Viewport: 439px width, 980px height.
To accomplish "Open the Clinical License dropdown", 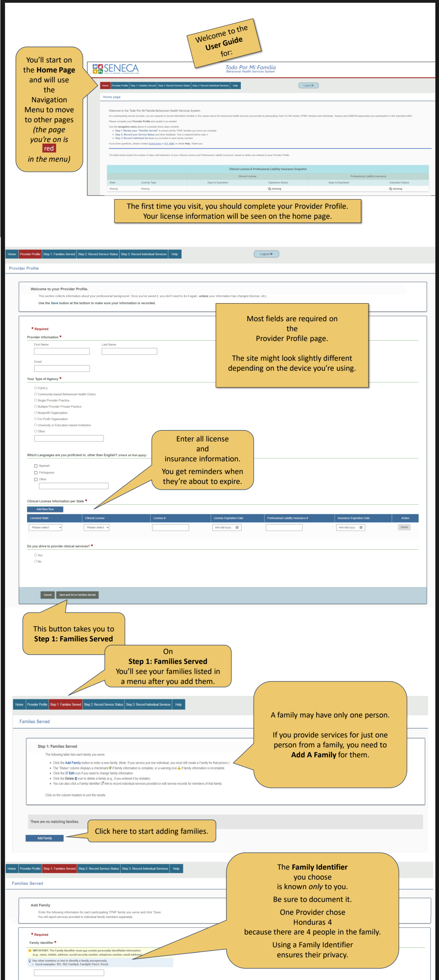I will point(96,527).
